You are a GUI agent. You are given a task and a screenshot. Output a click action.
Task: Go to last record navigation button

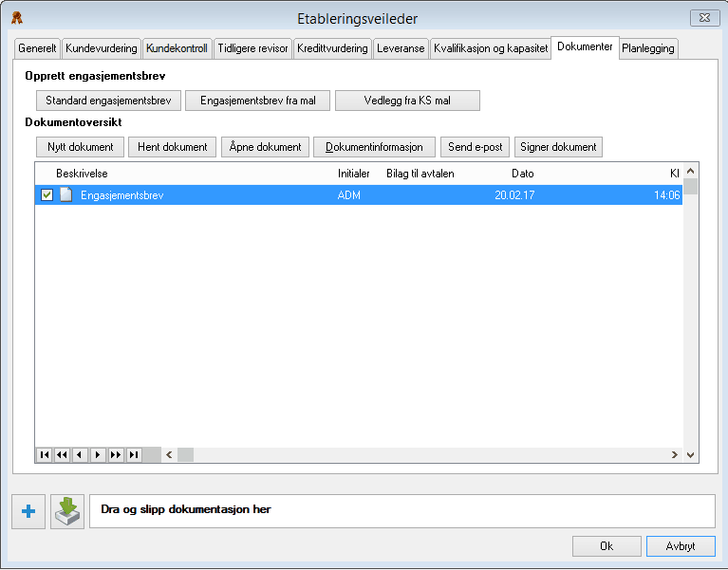click(134, 454)
